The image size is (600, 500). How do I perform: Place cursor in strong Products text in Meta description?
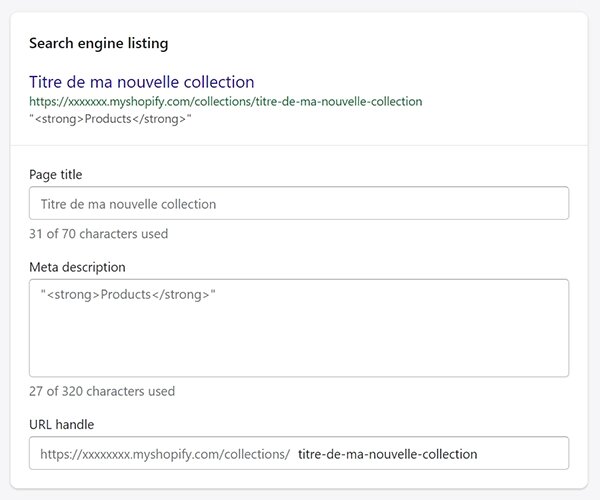(128, 295)
